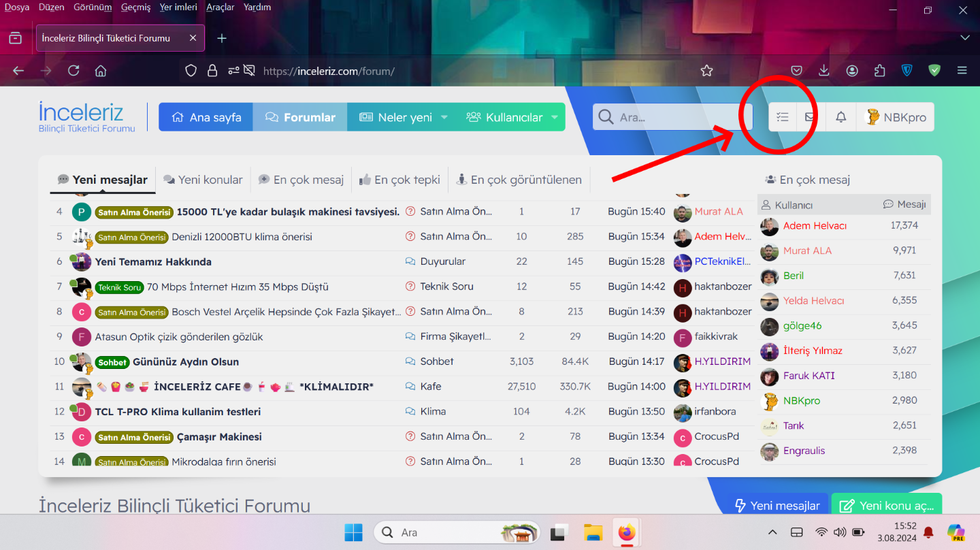Open the Firefox Yer imleri menu
980x550 pixels.
click(178, 7)
